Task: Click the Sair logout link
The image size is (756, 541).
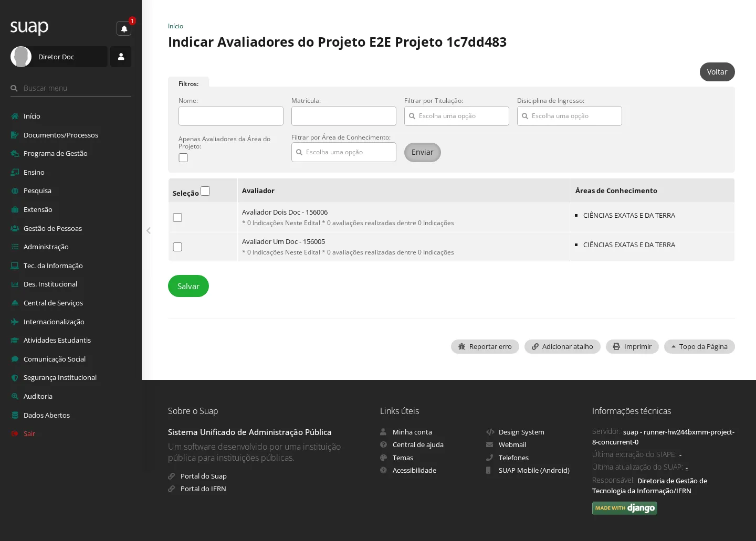Action: coord(29,433)
